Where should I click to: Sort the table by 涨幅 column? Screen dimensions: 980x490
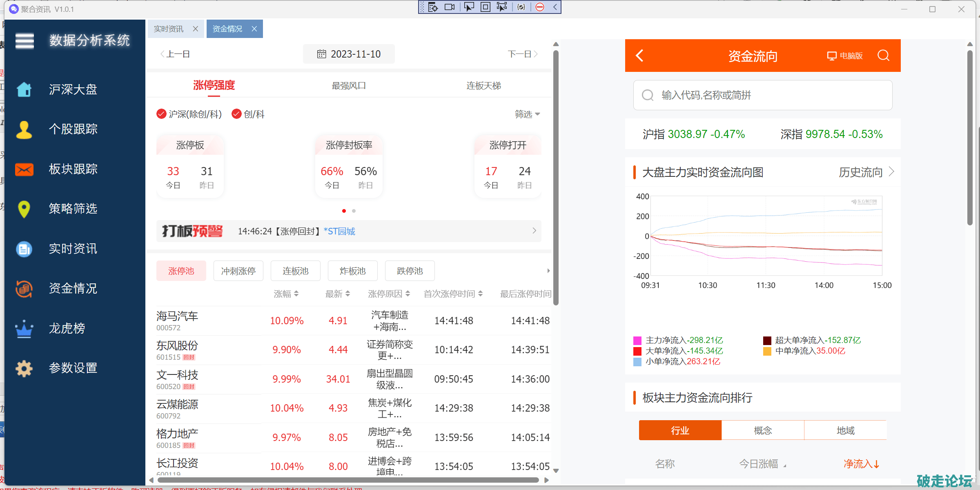[286, 294]
